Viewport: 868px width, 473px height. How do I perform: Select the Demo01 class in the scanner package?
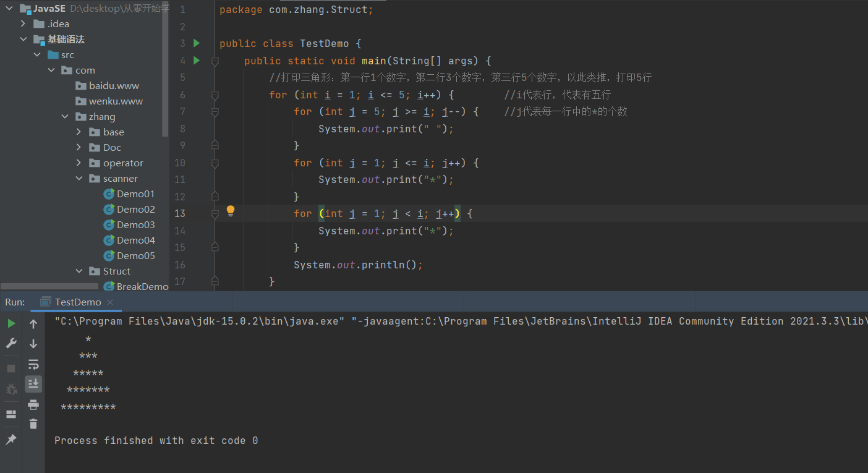[129, 194]
